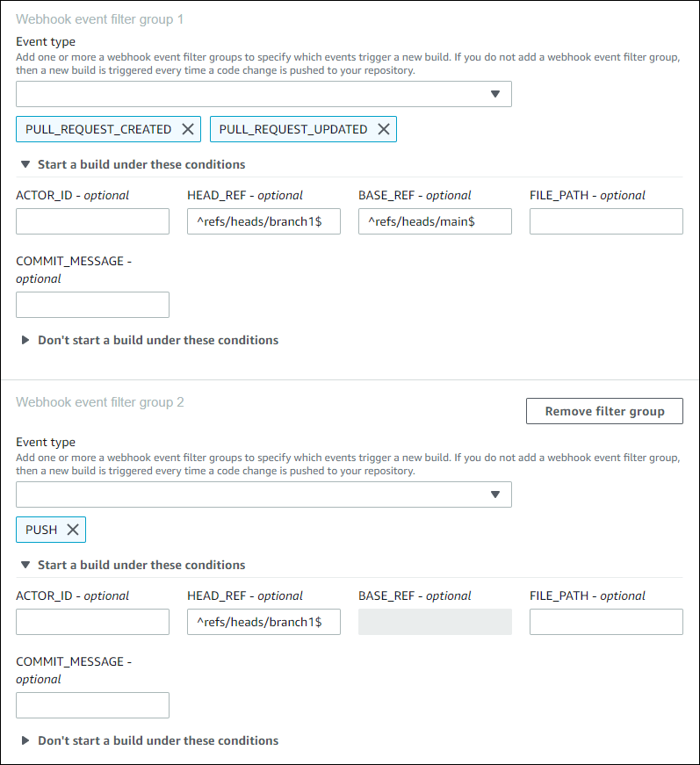
Task: Click the Remove filter group button
Action: (604, 410)
